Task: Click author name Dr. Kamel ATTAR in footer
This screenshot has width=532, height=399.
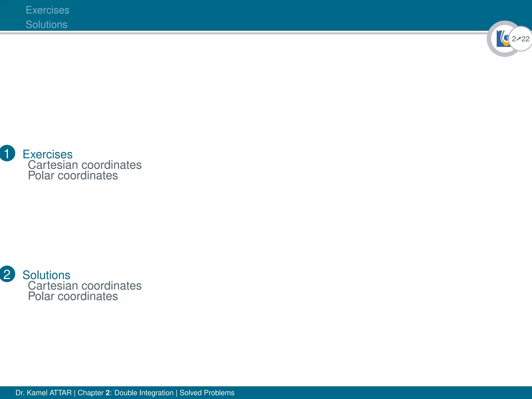Action: (x=43, y=393)
